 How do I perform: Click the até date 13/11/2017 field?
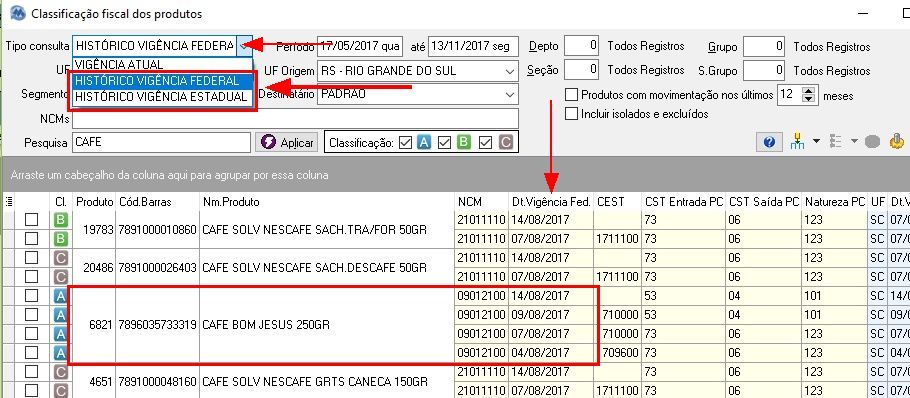coord(473,46)
